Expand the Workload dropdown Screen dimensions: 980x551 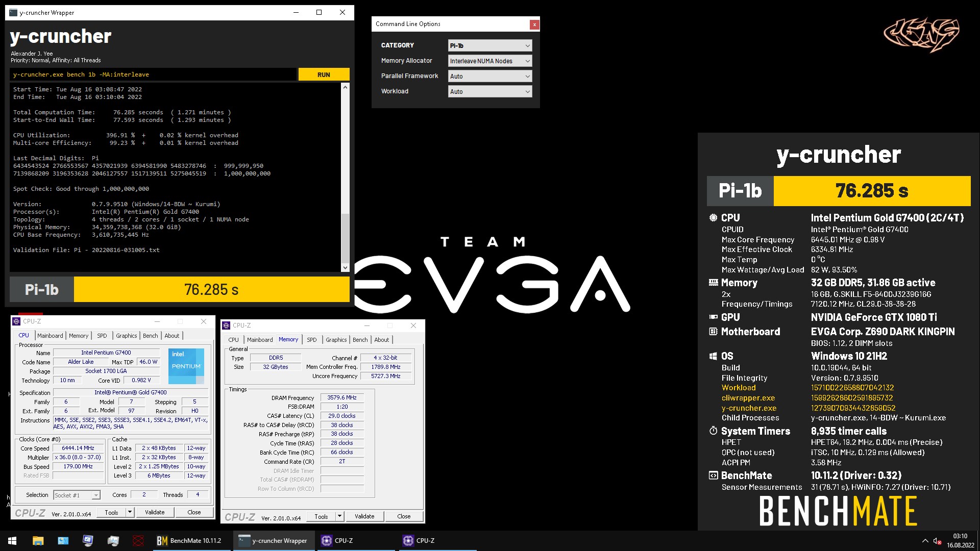pos(490,91)
